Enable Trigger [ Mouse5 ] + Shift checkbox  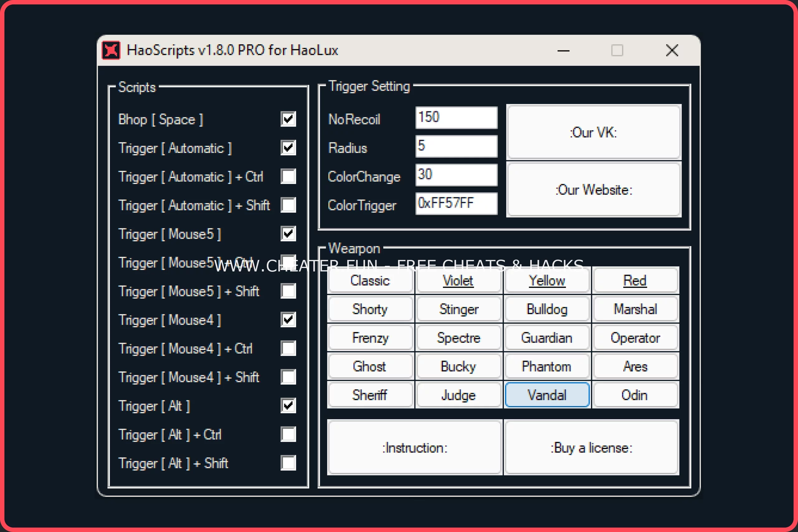coord(288,291)
